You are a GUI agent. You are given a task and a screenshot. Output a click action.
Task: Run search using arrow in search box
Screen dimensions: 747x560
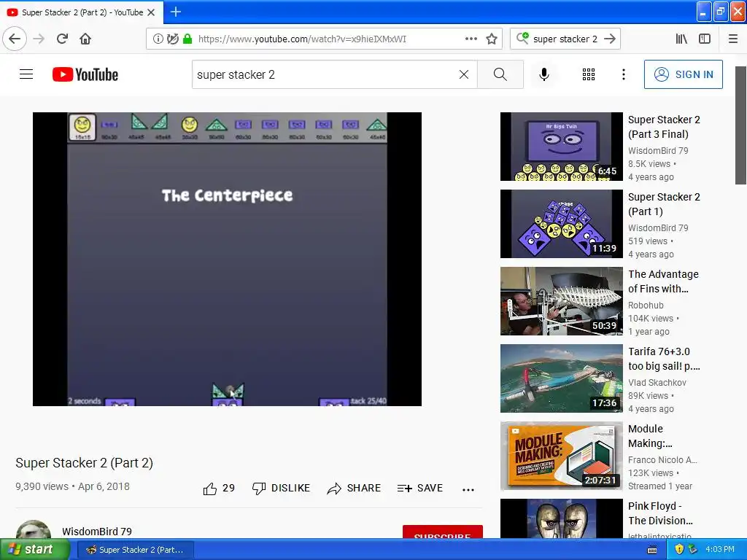(x=610, y=39)
